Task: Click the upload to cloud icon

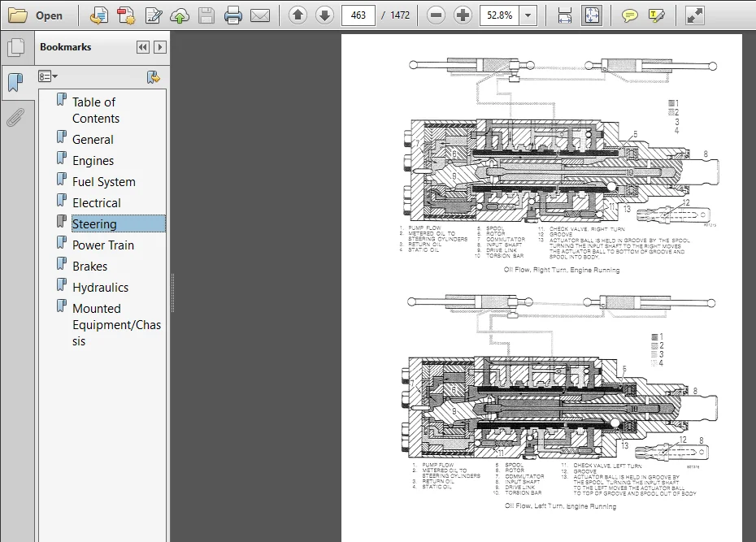Action: pyautogui.click(x=180, y=15)
